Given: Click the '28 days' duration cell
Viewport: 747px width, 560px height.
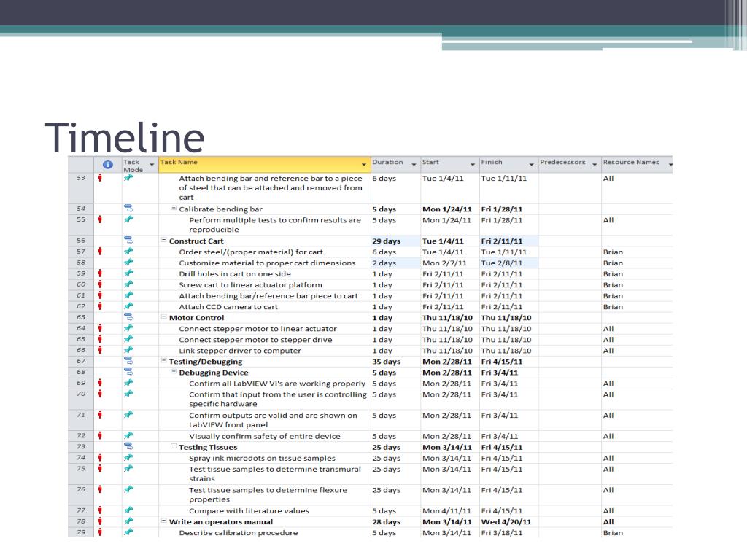Looking at the screenshot, I should click(x=395, y=522).
